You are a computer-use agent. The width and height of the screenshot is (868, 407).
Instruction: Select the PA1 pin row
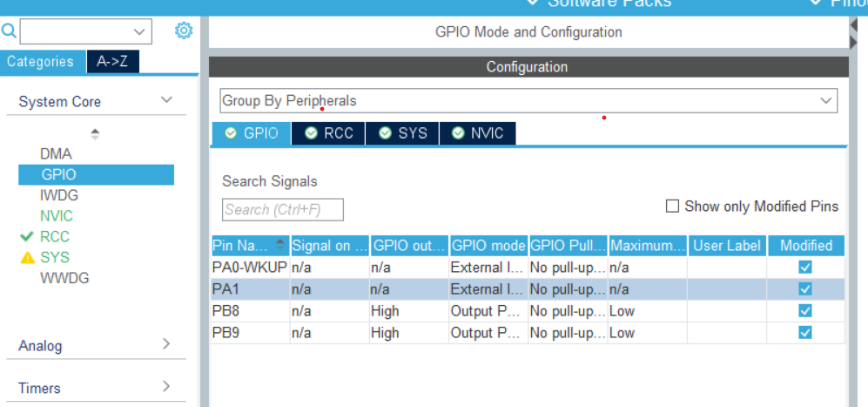coord(528,288)
